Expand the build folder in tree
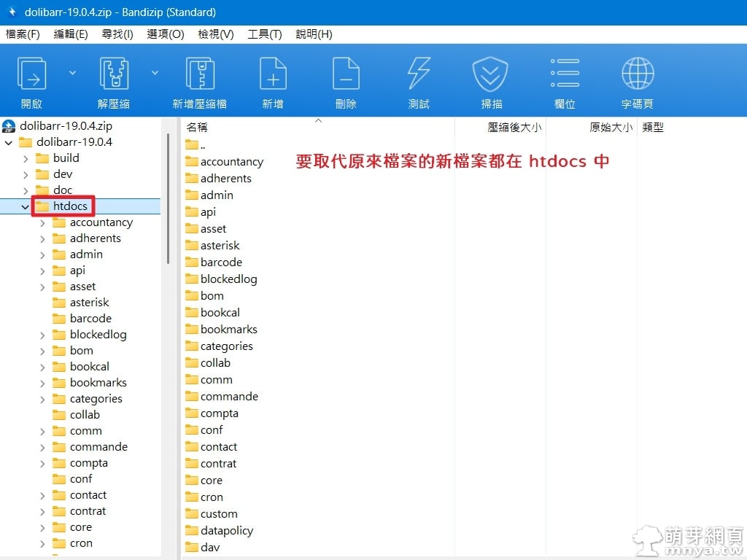Image resolution: width=747 pixels, height=560 pixels. (x=26, y=158)
